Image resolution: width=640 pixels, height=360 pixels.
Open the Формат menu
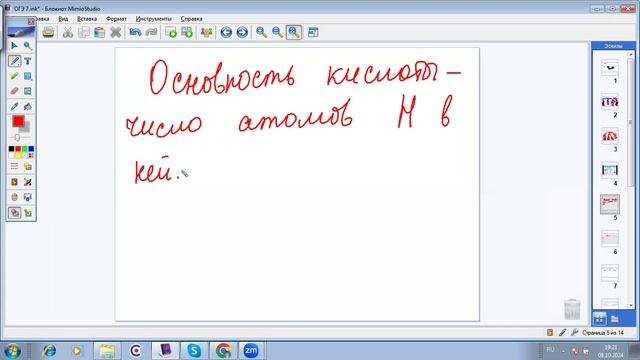pos(116,19)
